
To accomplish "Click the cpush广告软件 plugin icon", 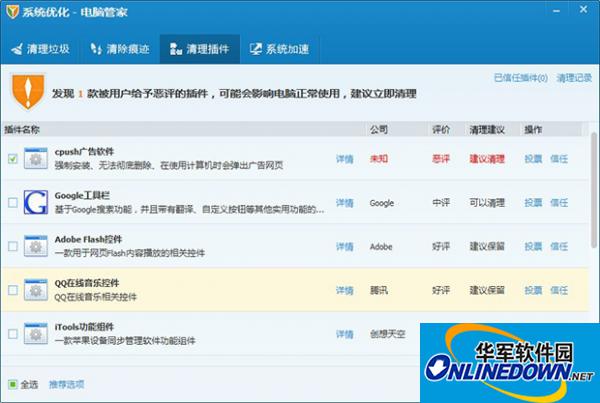I will (36, 158).
